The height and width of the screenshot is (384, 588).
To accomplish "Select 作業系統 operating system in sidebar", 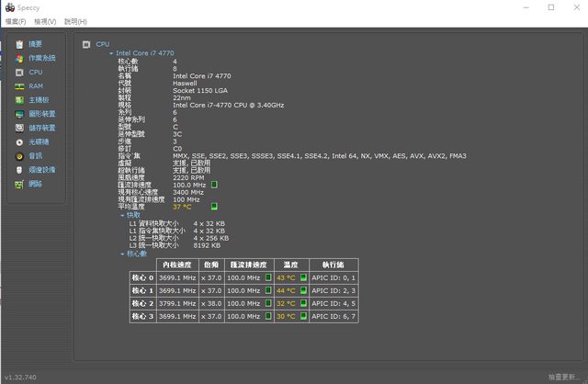I will 41,58.
